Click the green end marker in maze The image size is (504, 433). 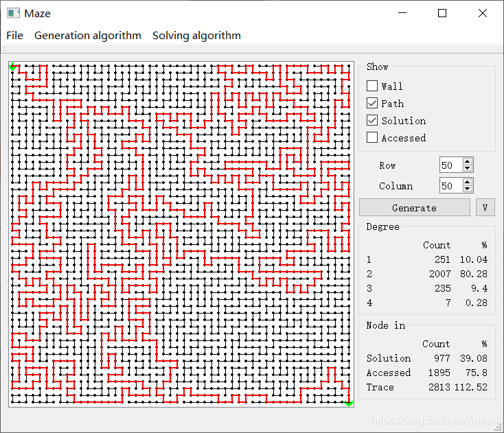(349, 403)
